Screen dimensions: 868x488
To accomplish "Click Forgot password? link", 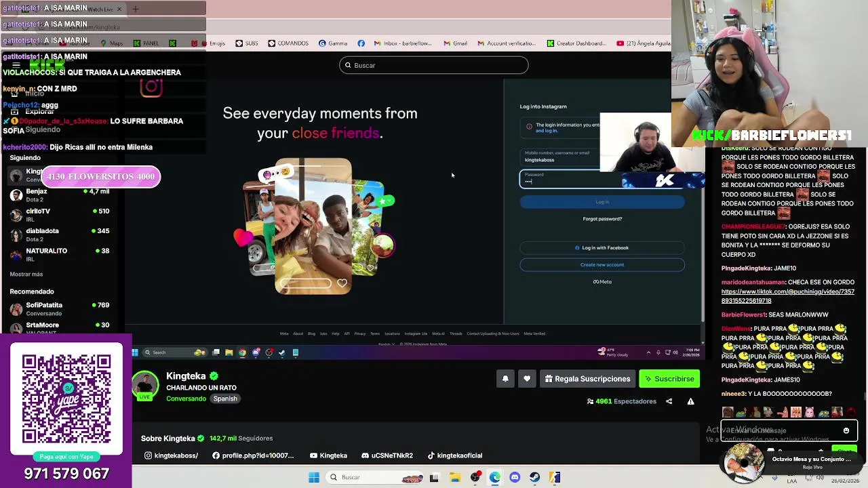I will [602, 219].
